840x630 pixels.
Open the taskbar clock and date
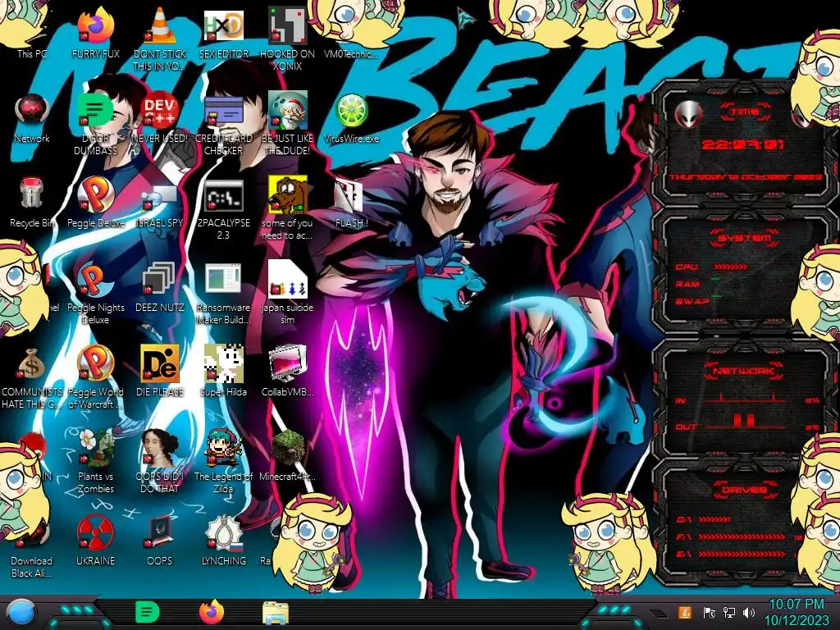point(797,612)
